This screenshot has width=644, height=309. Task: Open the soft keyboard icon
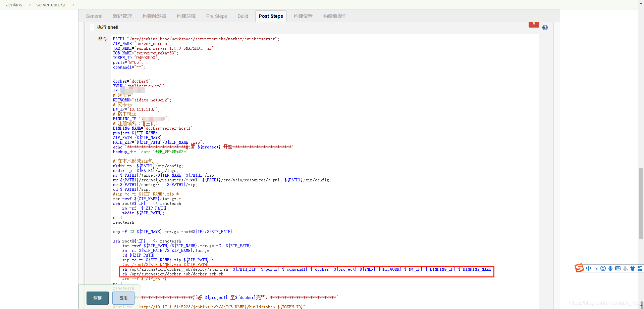click(618, 268)
